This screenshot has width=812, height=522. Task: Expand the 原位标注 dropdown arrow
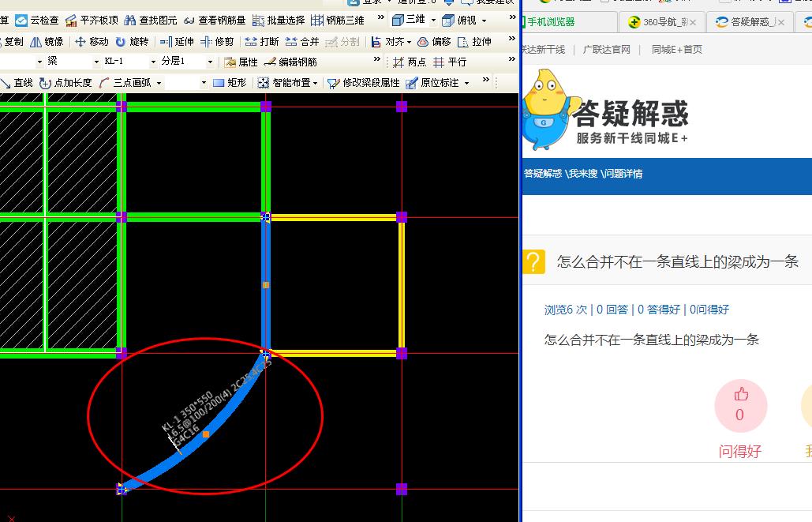(466, 83)
